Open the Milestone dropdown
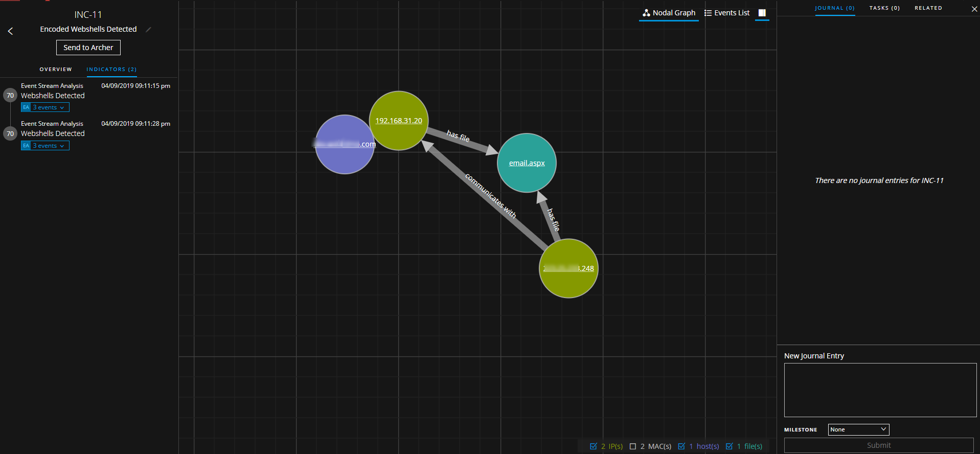980x454 pixels. (858, 429)
